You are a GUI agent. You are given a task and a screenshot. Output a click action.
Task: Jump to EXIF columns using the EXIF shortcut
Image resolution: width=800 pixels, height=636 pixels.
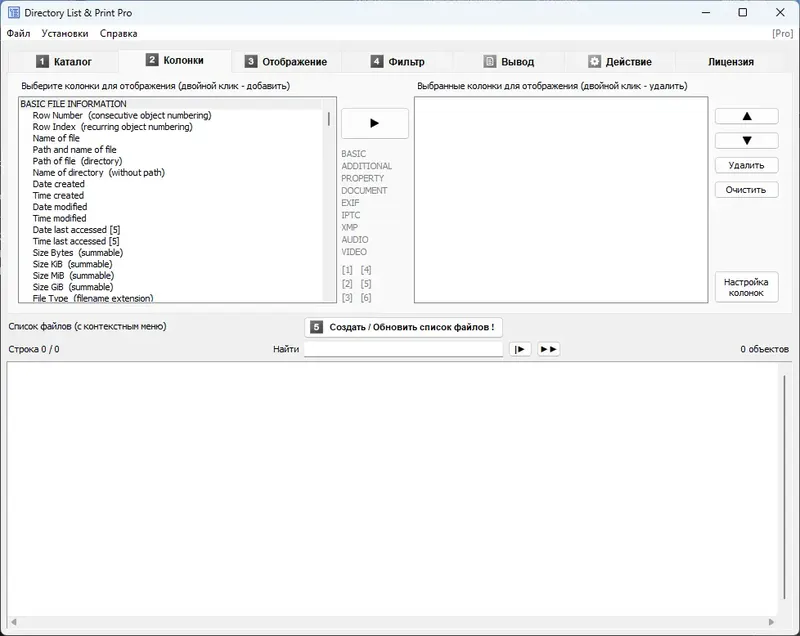pyautogui.click(x=350, y=202)
